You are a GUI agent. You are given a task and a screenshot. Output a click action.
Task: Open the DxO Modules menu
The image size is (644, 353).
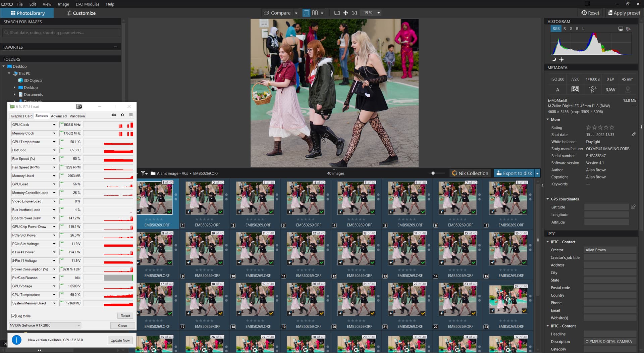[87, 4]
